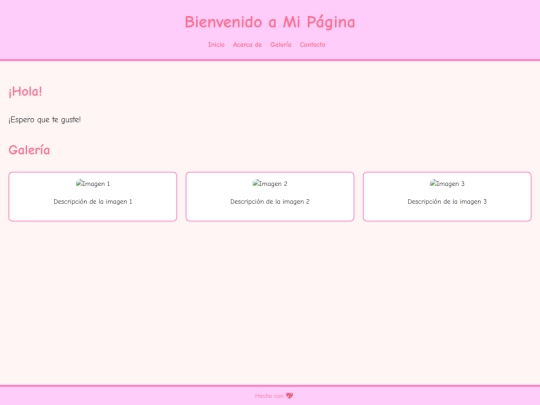Open the Inicio navigation link
The height and width of the screenshot is (405, 540).
(216, 45)
